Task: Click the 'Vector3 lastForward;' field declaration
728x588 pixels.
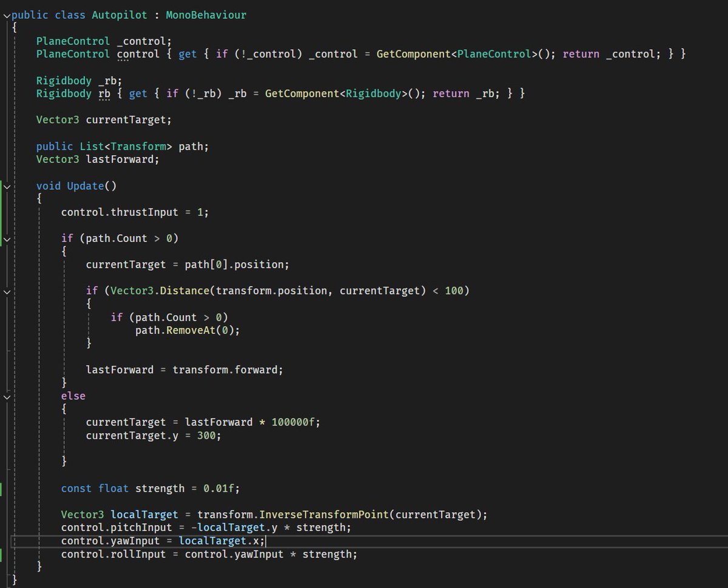Action: 98,159
